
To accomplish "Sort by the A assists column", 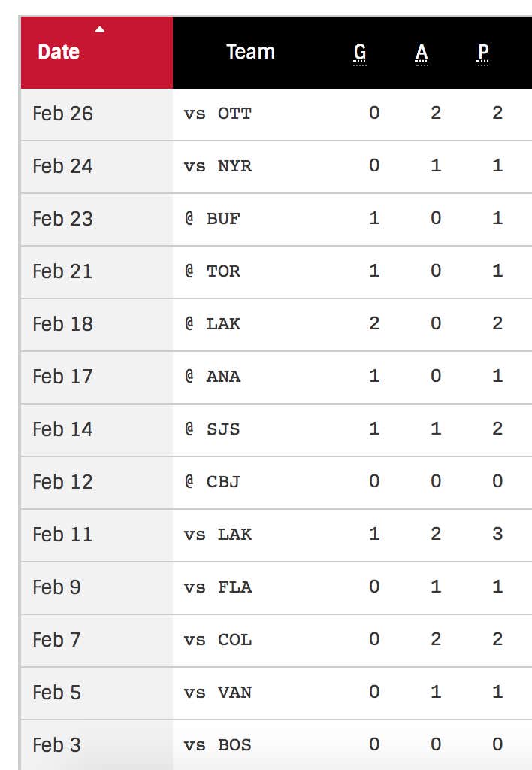I will (x=422, y=53).
